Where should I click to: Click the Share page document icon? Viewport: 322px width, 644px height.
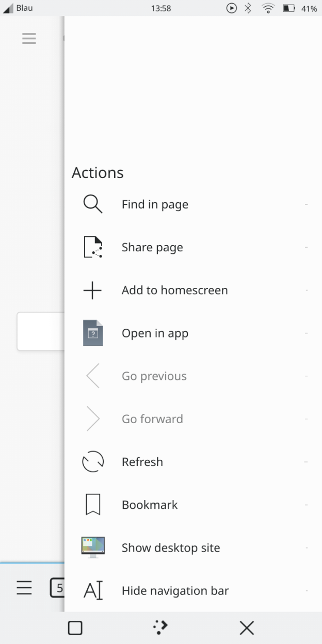pyautogui.click(x=93, y=247)
